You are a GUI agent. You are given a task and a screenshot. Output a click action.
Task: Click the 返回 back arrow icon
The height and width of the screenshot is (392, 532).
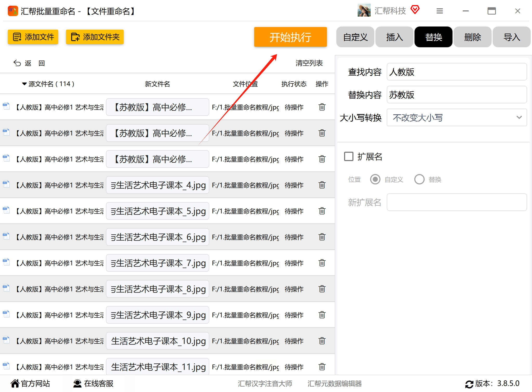[x=17, y=63]
